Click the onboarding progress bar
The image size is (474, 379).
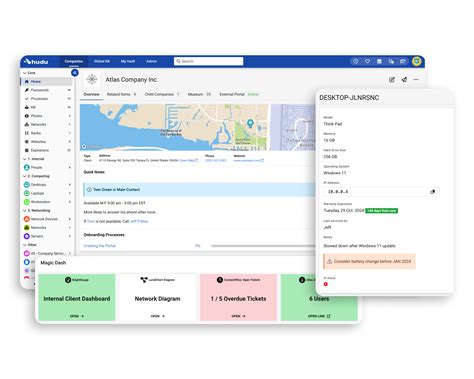click(x=263, y=246)
